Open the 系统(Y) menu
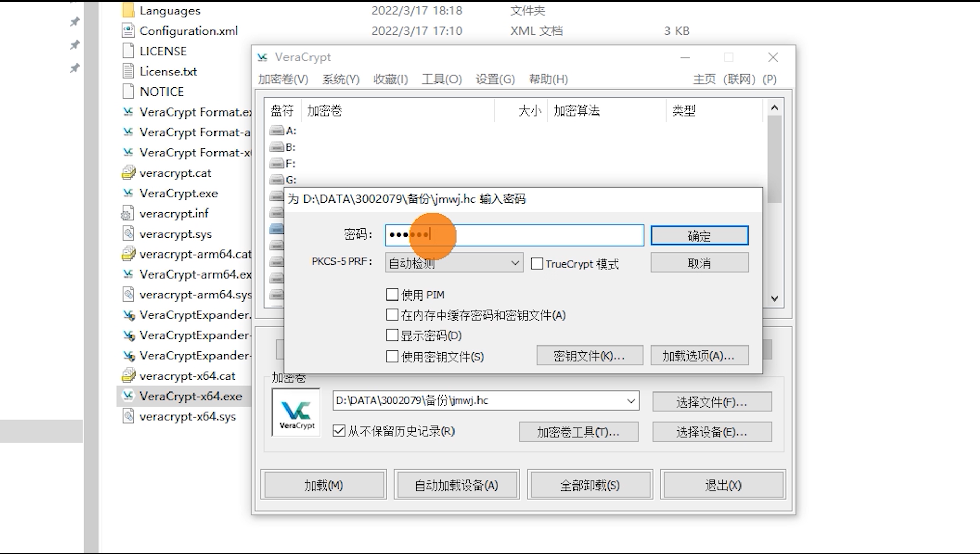The width and height of the screenshot is (980, 554). (x=341, y=79)
